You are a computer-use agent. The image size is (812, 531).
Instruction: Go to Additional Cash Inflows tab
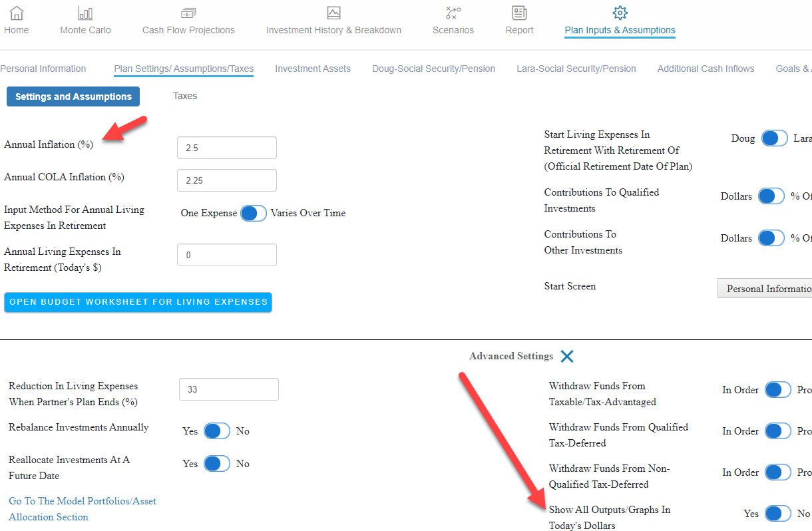706,69
